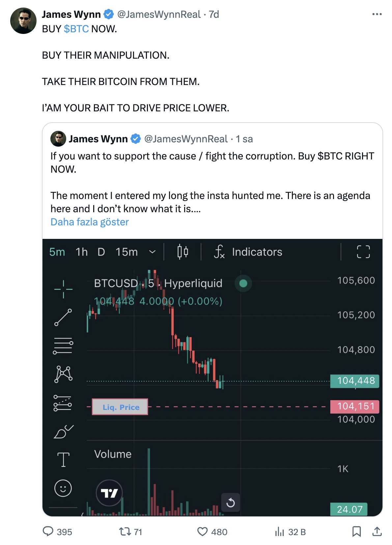Viewport: 392px width, 545px height.
Task: Switch to the 15m timeframe
Action: [x=126, y=252]
